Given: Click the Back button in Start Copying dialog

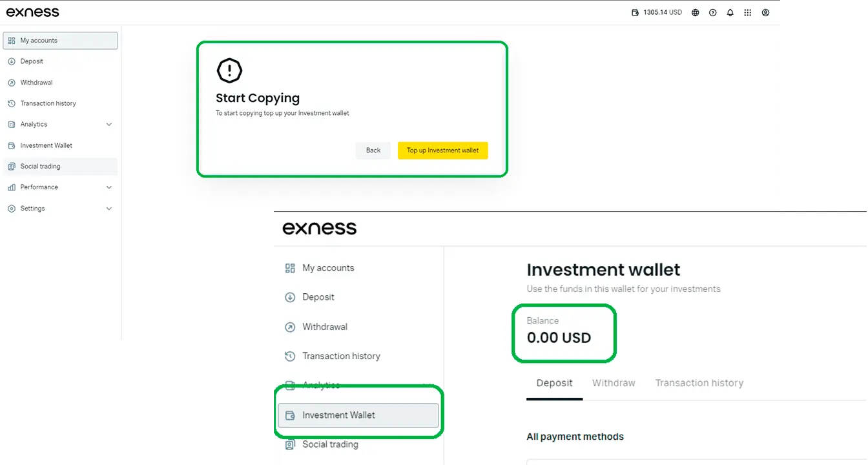Looking at the screenshot, I should click(x=373, y=150).
